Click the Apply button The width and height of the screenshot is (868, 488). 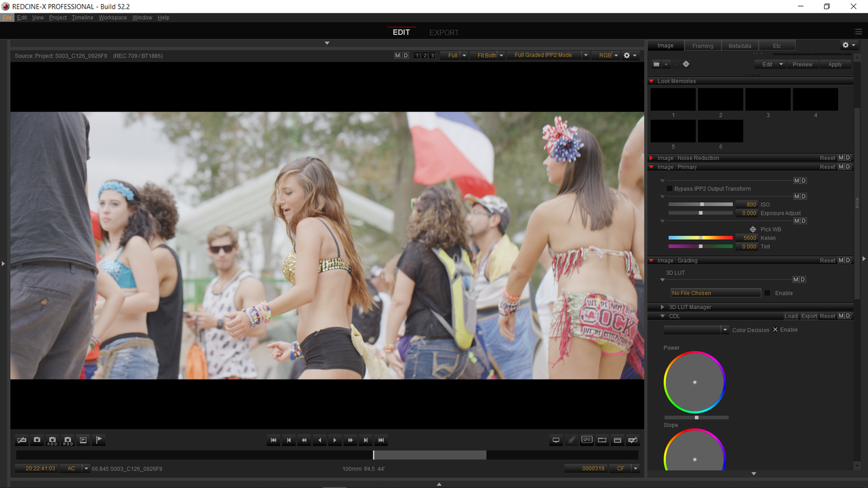tap(835, 64)
